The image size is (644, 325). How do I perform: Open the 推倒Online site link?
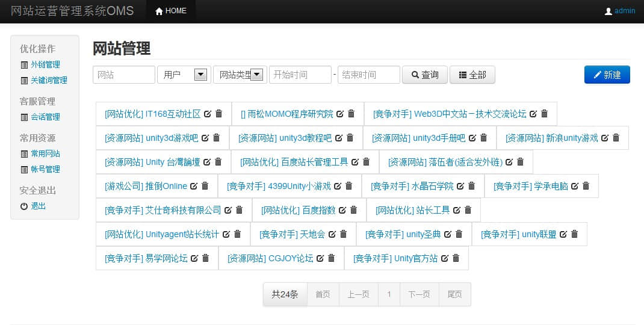(146, 186)
